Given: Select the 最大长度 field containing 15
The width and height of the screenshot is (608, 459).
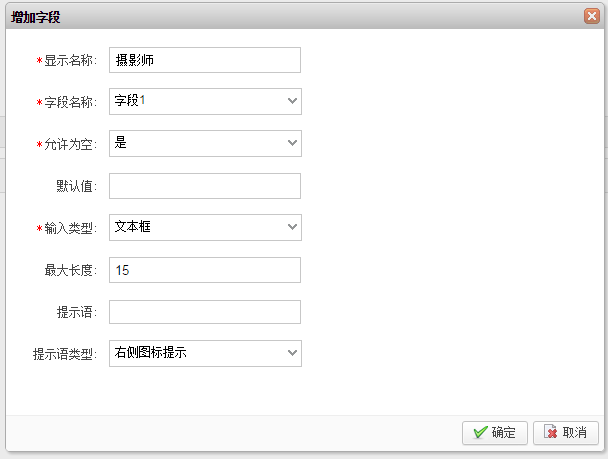Looking at the screenshot, I should 204,270.
